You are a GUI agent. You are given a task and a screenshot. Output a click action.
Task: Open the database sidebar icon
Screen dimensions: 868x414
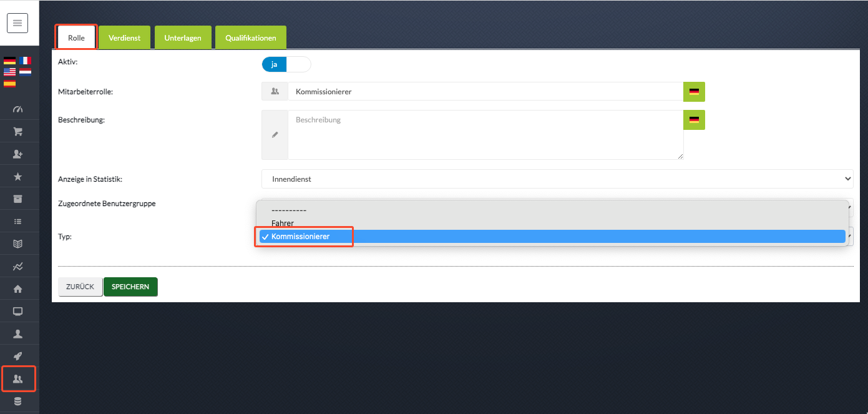point(18,402)
